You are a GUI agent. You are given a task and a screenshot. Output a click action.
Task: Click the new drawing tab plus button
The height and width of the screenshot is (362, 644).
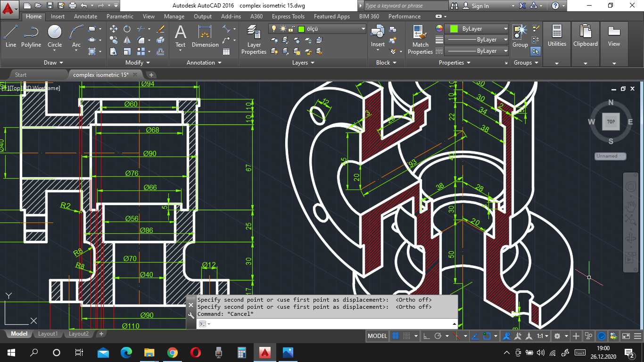click(151, 74)
